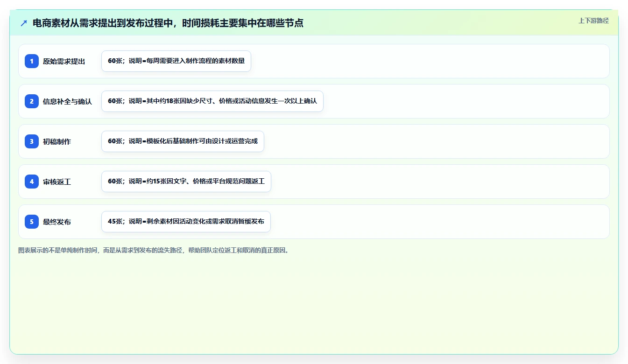Viewport: 628px width, 364px height.
Task: Click the note about 约18张因缺少尺寸
Action: coord(212,101)
